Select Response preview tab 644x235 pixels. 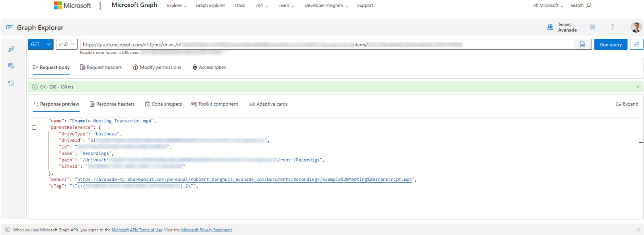click(56, 104)
